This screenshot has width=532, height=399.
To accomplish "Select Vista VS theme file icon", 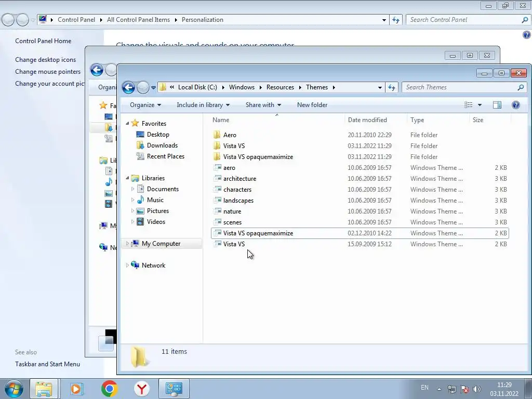I will click(x=217, y=244).
